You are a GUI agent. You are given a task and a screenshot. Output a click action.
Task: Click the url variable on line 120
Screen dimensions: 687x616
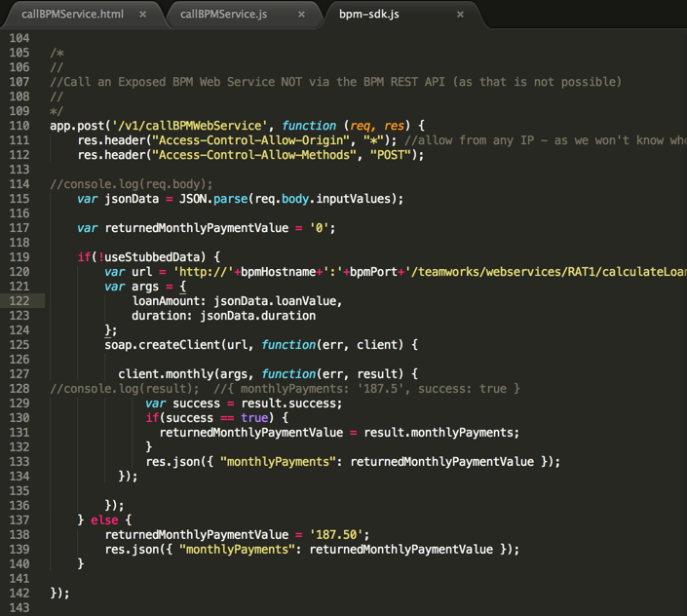click(142, 272)
